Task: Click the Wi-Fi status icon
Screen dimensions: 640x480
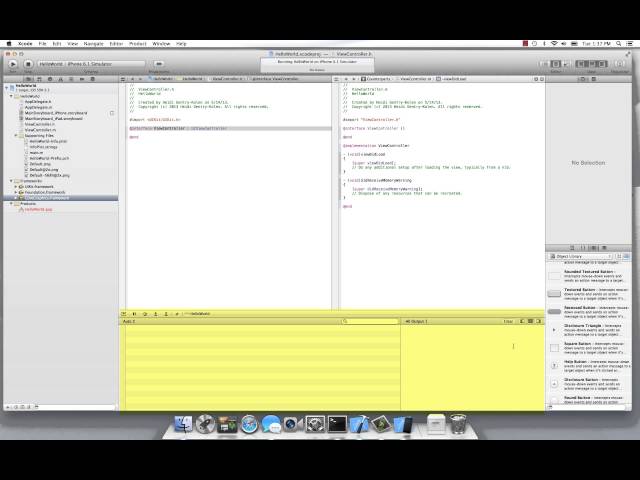Action: click(x=554, y=44)
